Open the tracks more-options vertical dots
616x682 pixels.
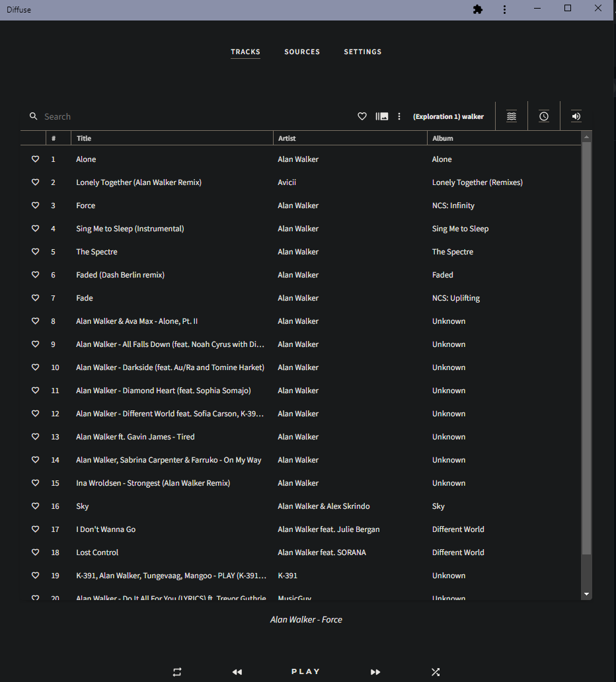[399, 116]
